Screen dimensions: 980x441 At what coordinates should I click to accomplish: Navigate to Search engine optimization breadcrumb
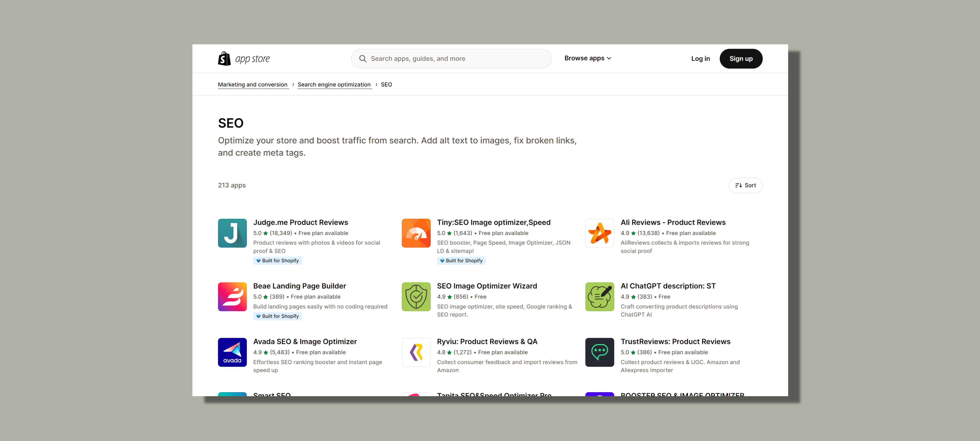tap(334, 85)
